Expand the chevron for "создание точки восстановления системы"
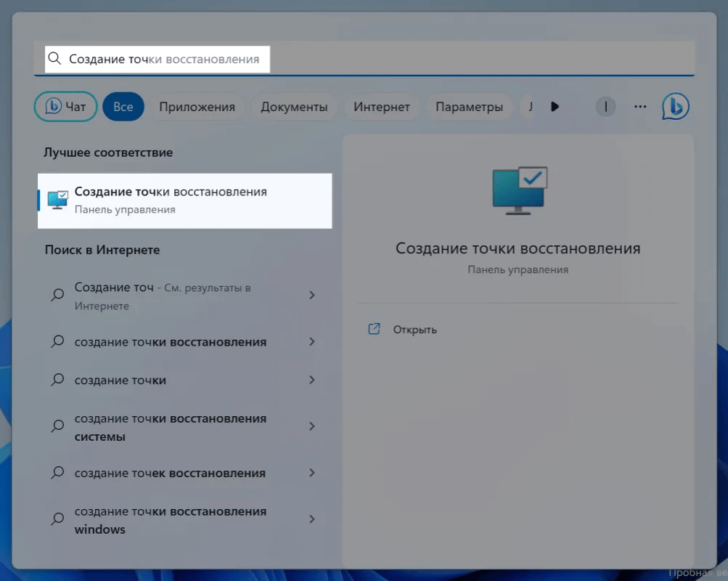728x581 pixels. click(312, 426)
